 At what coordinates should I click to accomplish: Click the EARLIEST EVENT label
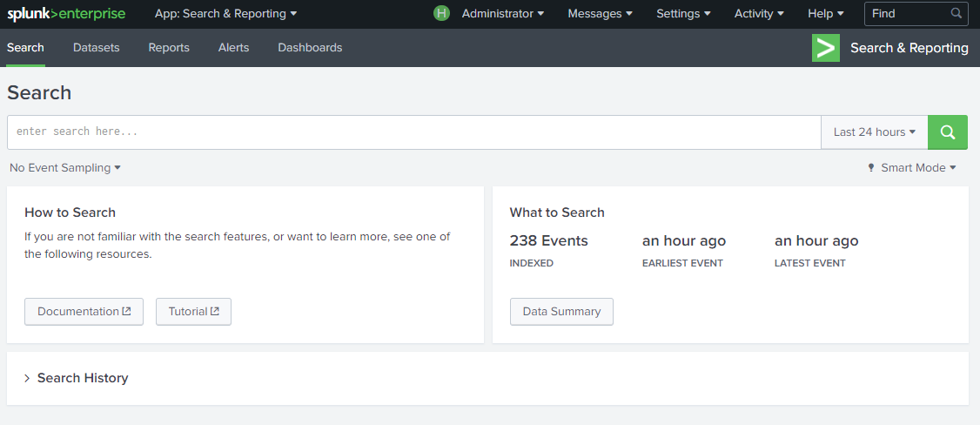click(682, 263)
